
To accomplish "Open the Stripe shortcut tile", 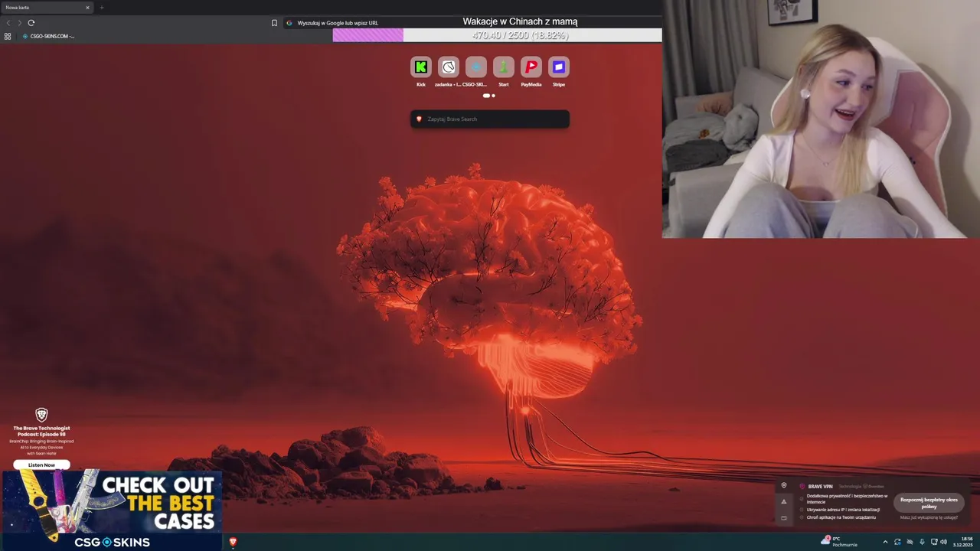I will 558,67.
